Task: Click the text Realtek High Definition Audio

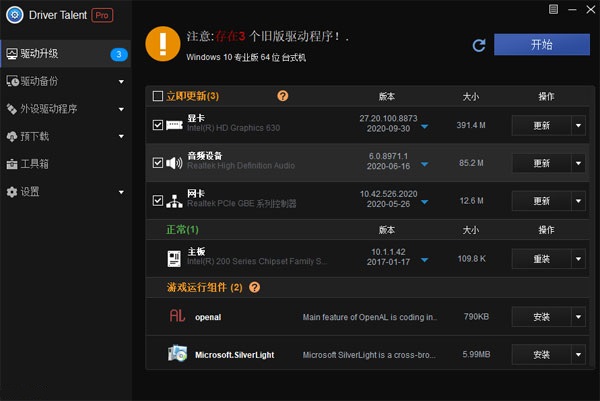Action: coord(241,166)
